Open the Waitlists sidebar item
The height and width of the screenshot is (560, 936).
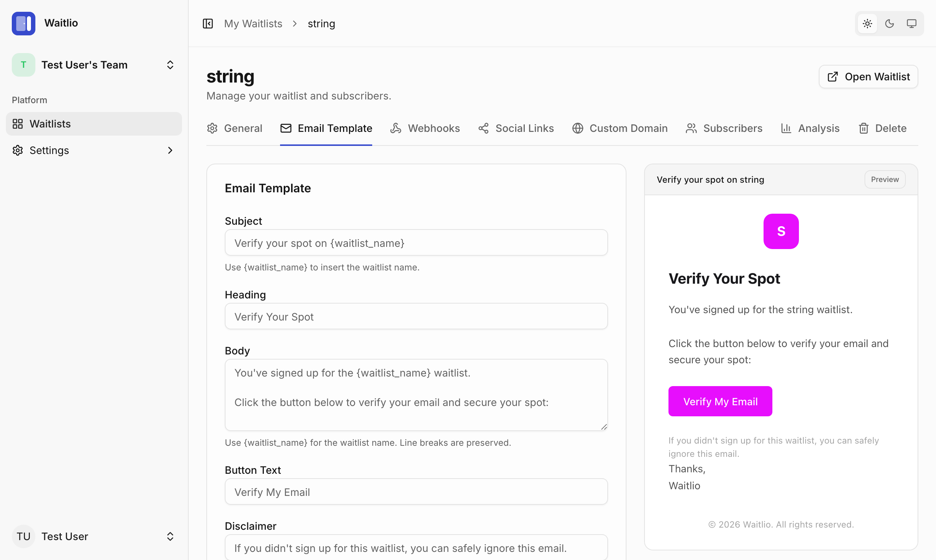pos(94,124)
